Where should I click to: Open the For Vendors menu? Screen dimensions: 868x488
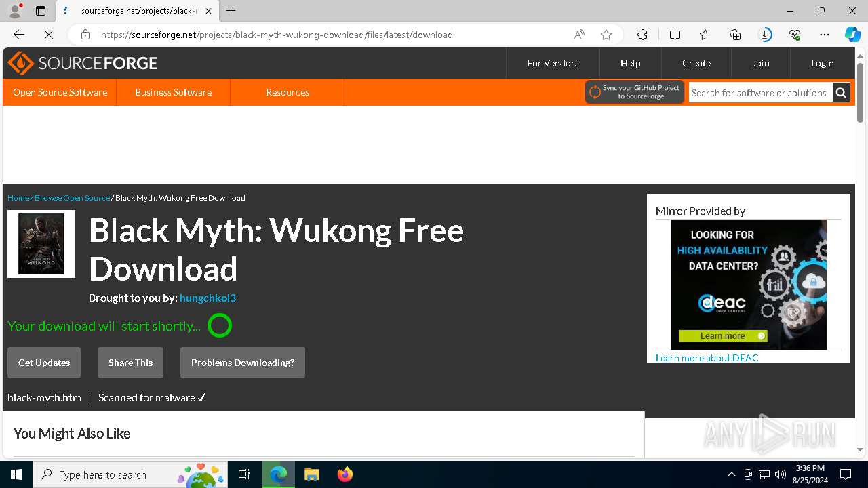pyautogui.click(x=553, y=63)
